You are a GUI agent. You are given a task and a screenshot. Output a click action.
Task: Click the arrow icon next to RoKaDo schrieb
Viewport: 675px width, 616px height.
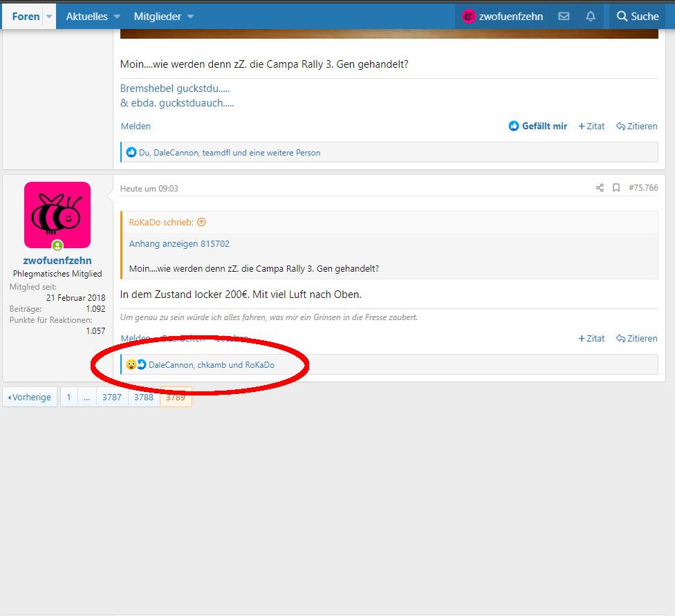201,222
